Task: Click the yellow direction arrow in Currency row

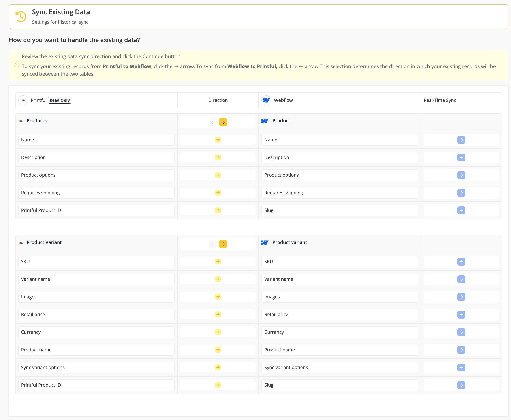Action: pyautogui.click(x=218, y=332)
